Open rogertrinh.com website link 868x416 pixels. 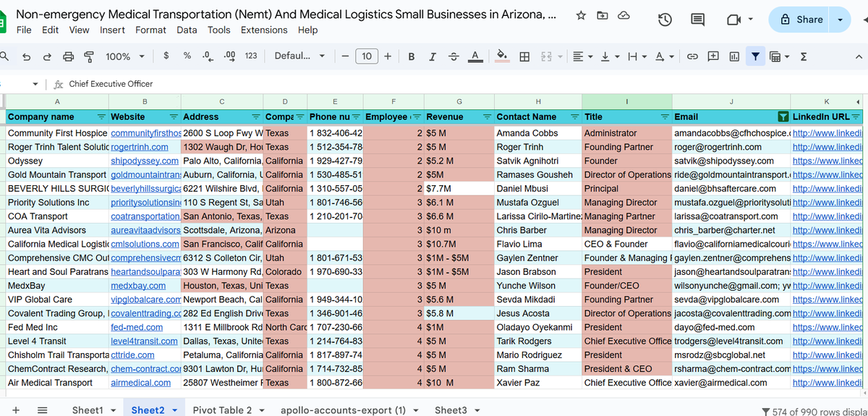tap(140, 147)
